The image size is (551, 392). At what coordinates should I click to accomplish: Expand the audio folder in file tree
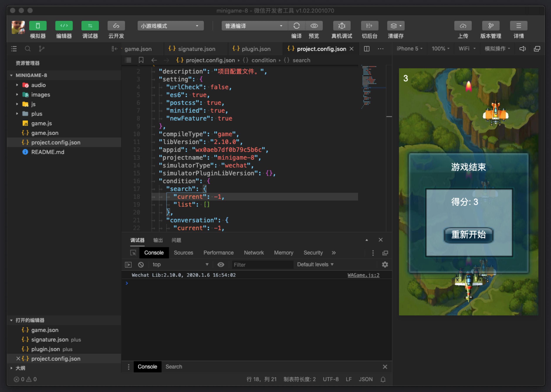click(x=16, y=85)
